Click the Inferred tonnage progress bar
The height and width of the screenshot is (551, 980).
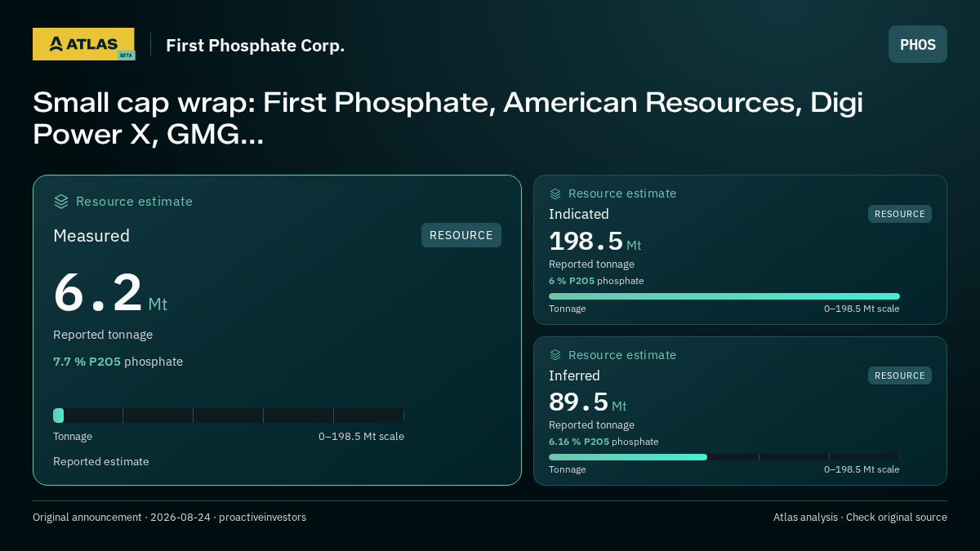click(x=724, y=457)
